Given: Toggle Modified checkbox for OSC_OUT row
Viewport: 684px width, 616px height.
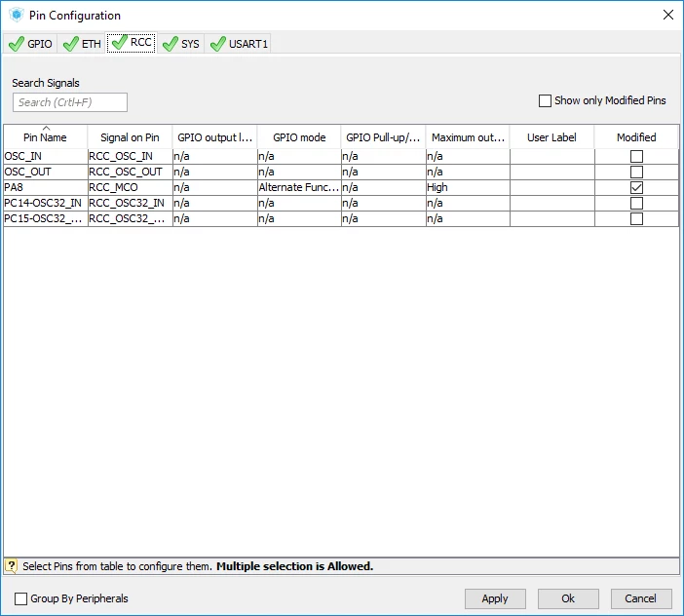Looking at the screenshot, I should coord(636,172).
